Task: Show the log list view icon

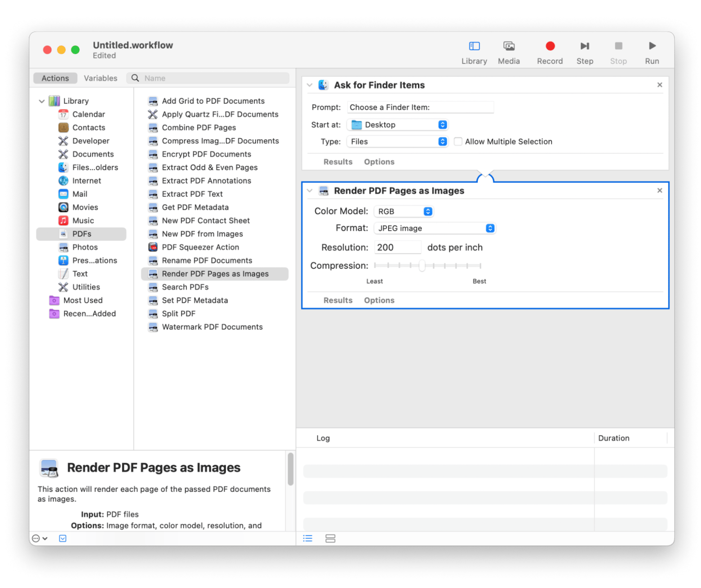Action: pos(308,538)
